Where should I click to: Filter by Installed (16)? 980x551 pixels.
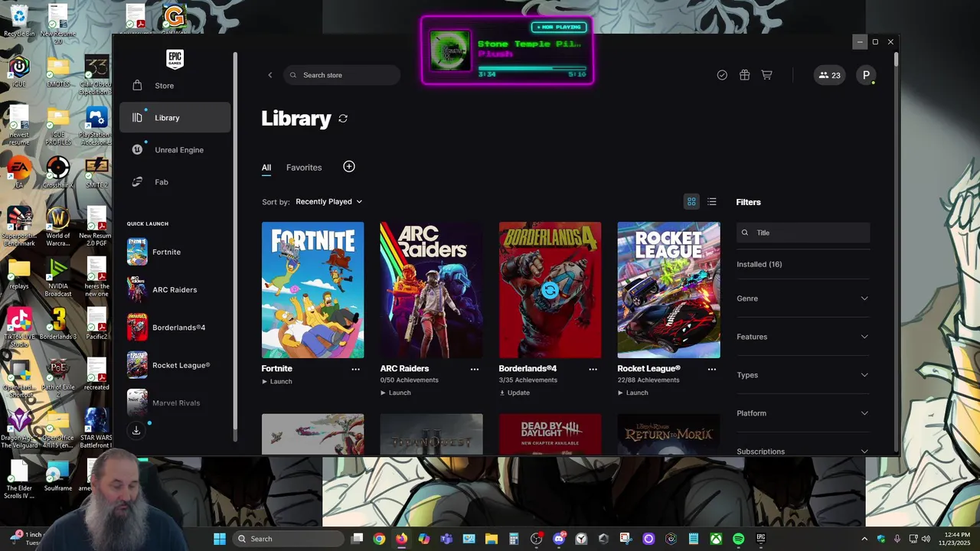pyautogui.click(x=759, y=265)
